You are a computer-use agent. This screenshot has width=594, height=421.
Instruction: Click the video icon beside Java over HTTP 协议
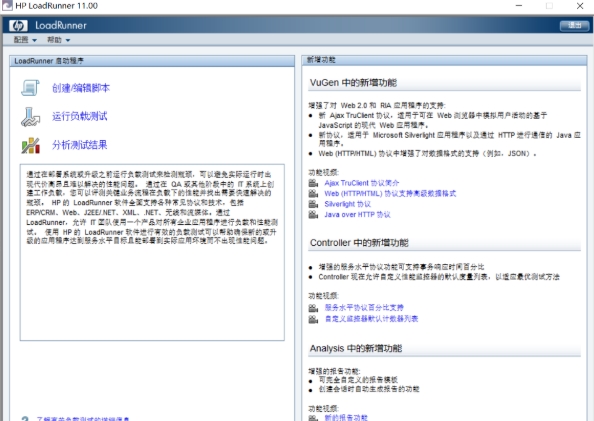(x=313, y=214)
